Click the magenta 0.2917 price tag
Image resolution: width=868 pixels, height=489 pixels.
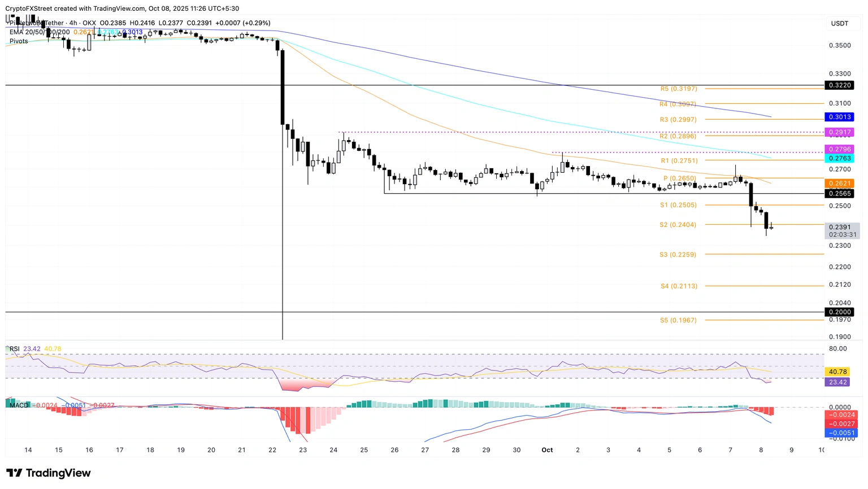point(839,132)
